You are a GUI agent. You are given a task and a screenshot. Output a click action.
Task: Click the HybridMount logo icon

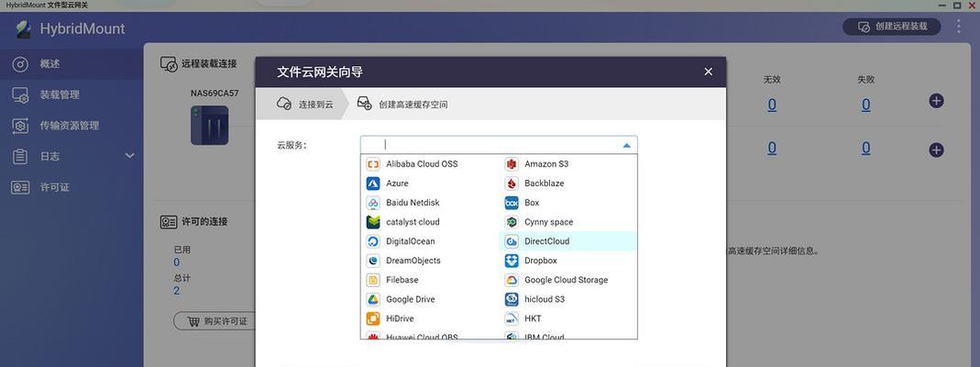[23, 28]
